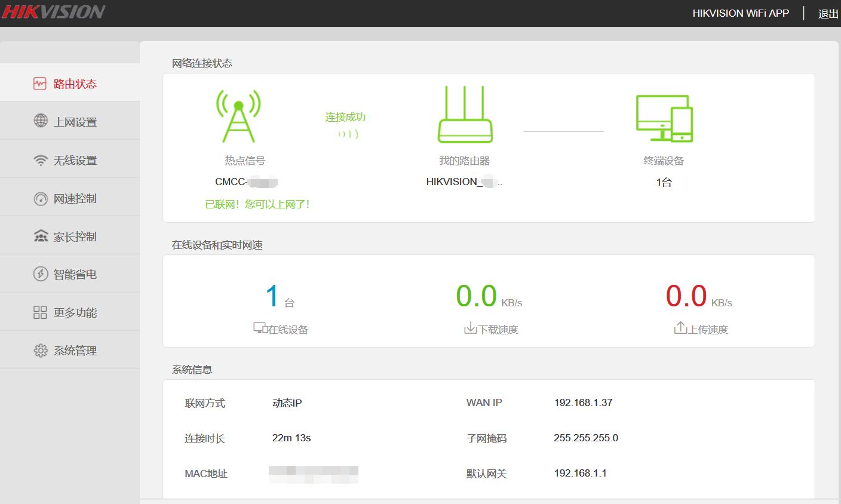Screen dimensions: 841x504
Task: Open 家长控制 settings page
Action: (x=70, y=236)
